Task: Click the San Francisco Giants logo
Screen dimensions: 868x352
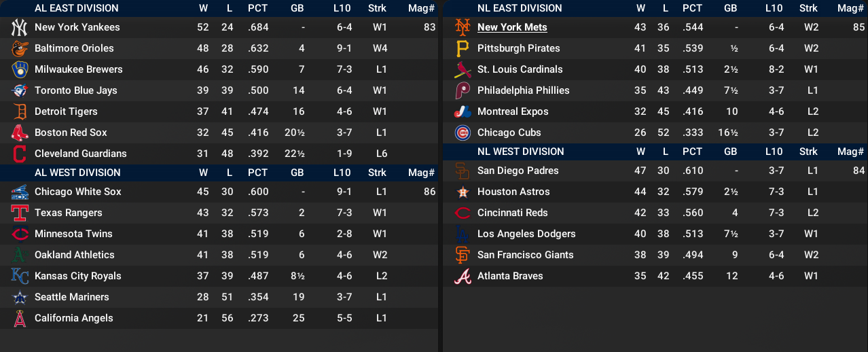Action: pos(463,256)
